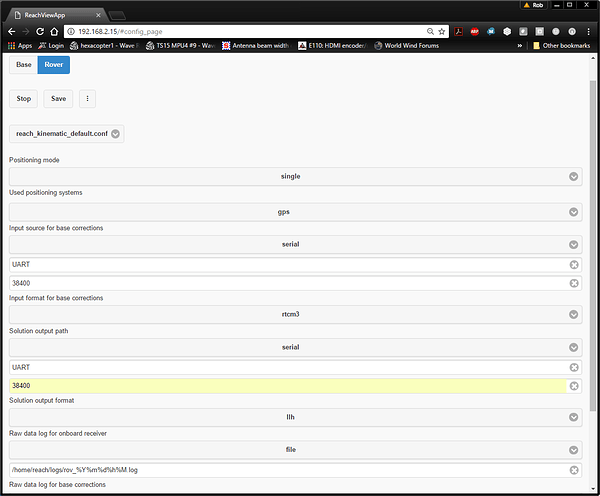
Task: Select the Rover tab
Action: 54,65
